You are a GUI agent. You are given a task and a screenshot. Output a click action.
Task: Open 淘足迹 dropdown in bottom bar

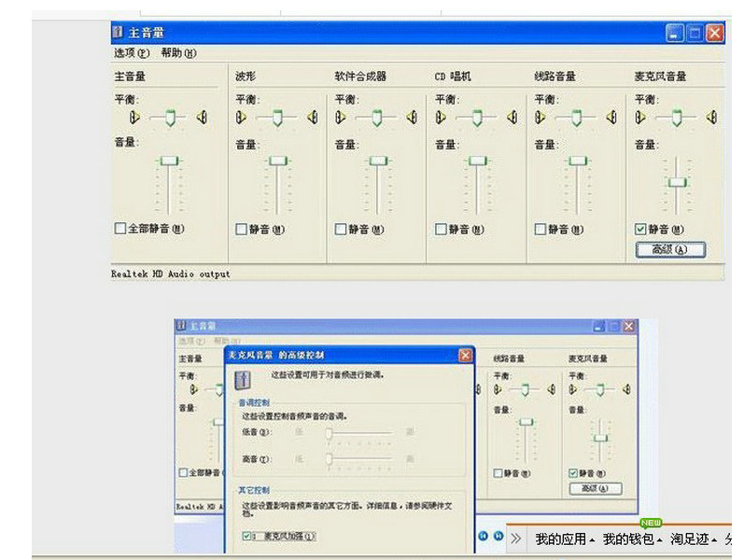click(694, 539)
